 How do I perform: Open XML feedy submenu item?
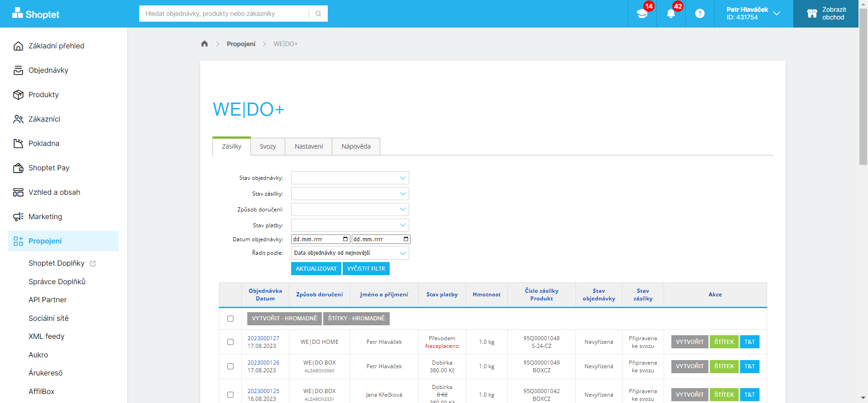[x=47, y=337]
